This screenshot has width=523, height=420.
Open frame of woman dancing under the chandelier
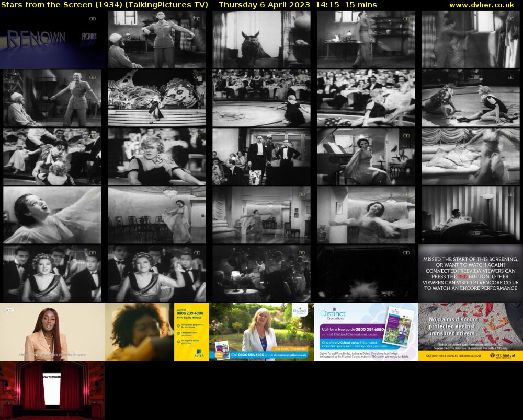tap(157, 215)
